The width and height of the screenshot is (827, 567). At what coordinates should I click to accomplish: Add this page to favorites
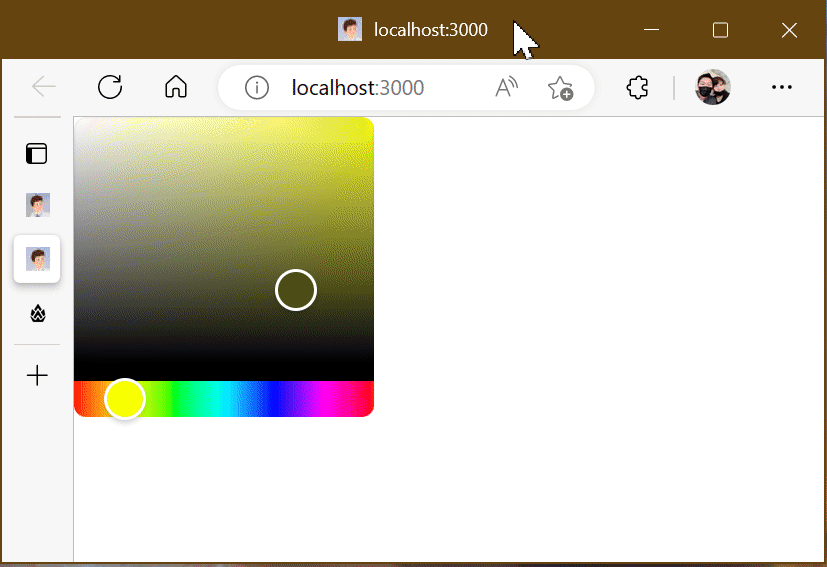[x=560, y=88]
